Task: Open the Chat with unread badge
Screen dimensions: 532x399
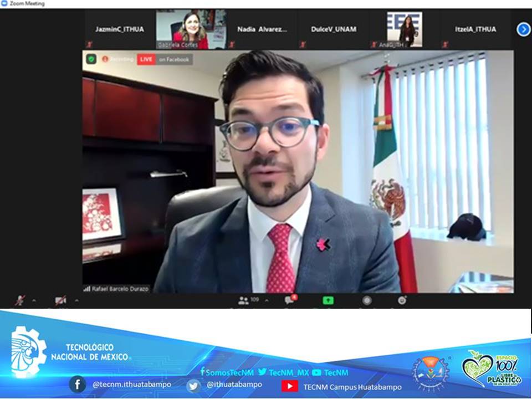Action: coord(290,300)
